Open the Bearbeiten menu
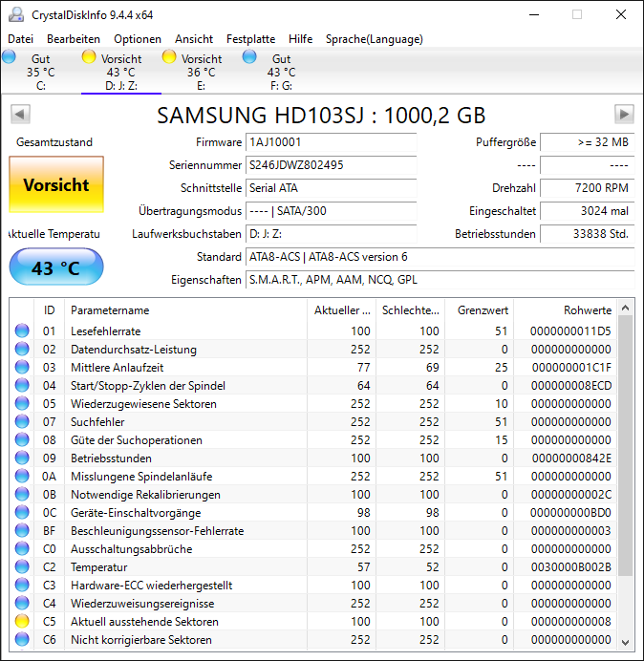644x661 pixels. tap(74, 39)
